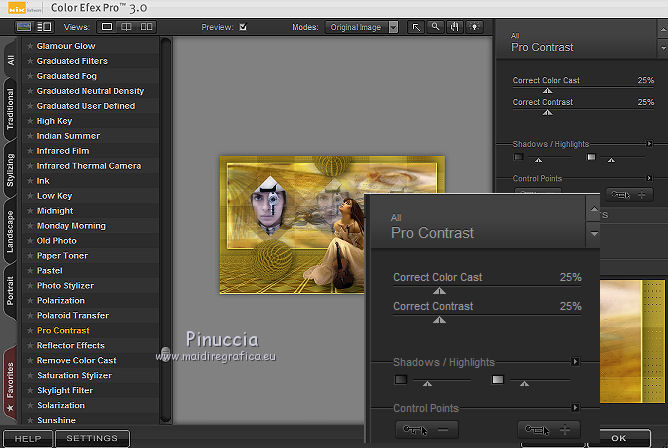The width and height of the screenshot is (668, 448).
Task: Expand the Control Points section
Action: (x=575, y=408)
